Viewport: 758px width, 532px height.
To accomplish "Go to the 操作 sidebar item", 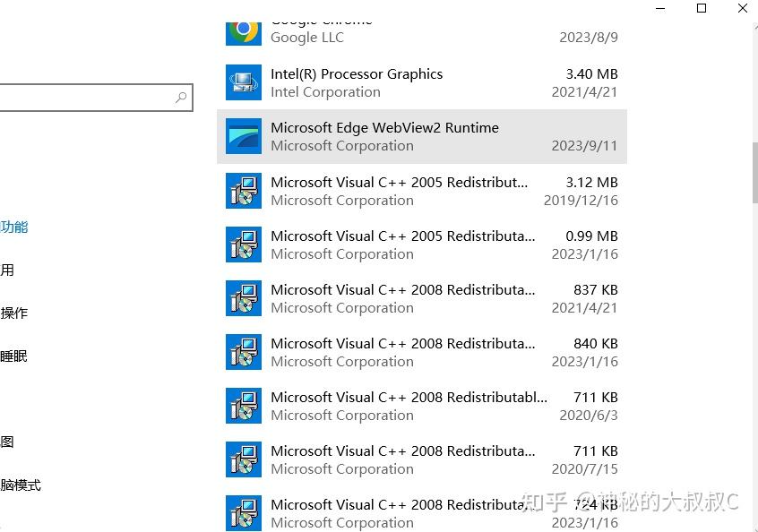I will pos(14,313).
